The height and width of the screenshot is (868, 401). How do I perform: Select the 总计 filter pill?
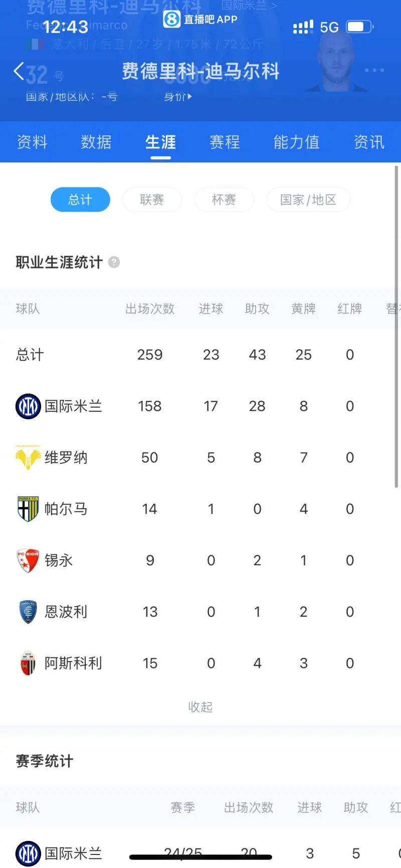80,200
